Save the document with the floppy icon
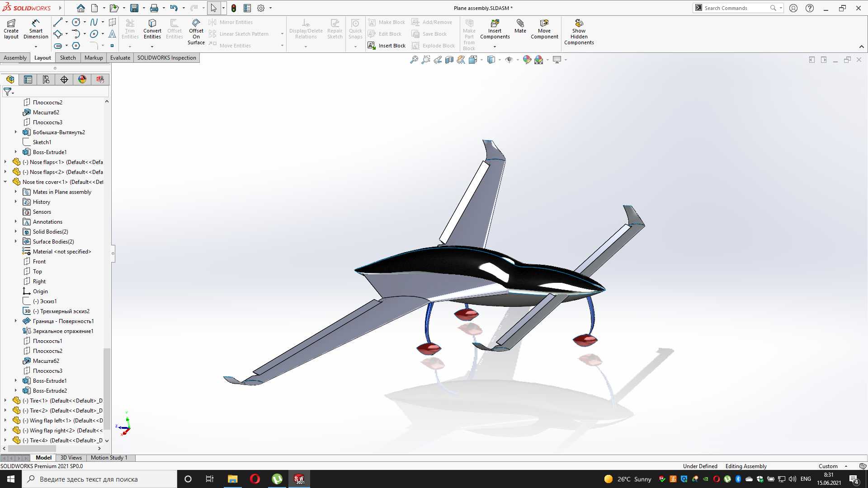The image size is (868, 488). pos(134,8)
